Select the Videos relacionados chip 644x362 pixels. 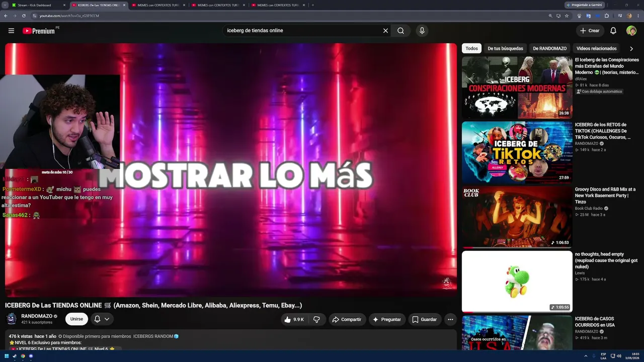(596, 48)
